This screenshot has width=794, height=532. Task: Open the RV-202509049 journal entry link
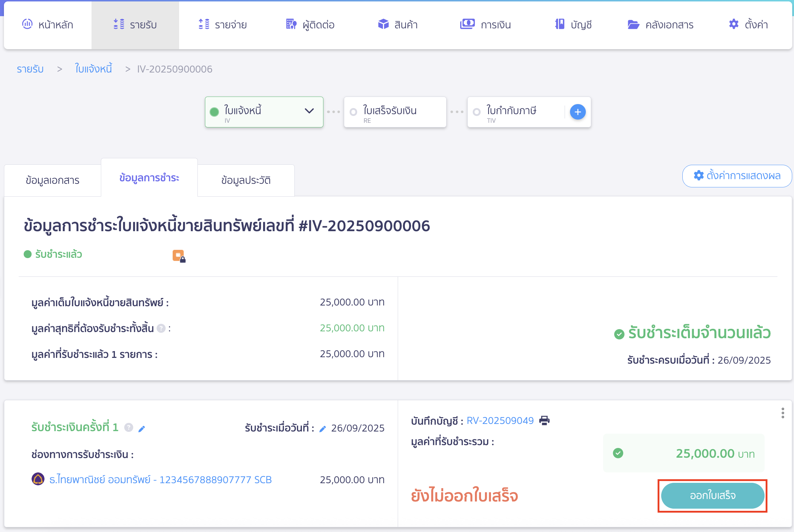500,420
